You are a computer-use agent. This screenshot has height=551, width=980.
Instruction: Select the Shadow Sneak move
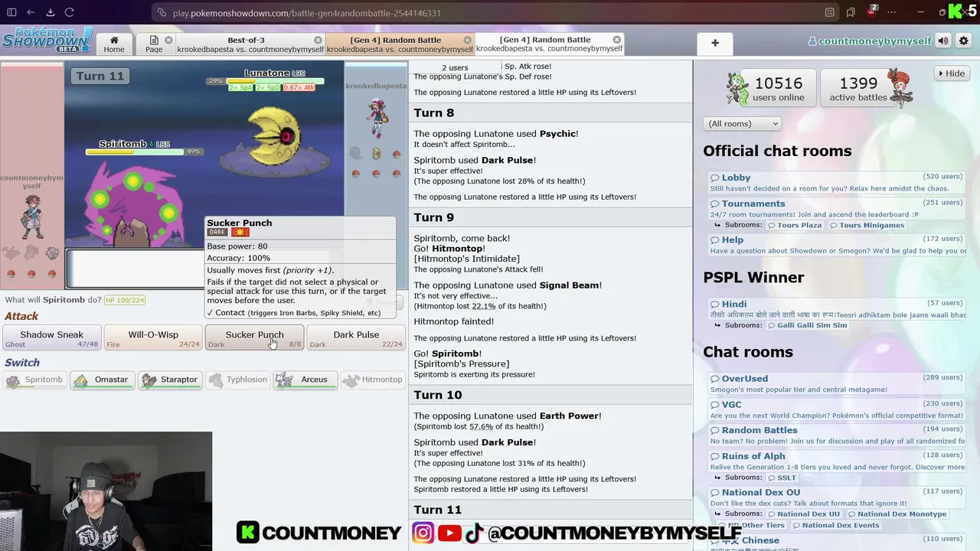tap(51, 337)
